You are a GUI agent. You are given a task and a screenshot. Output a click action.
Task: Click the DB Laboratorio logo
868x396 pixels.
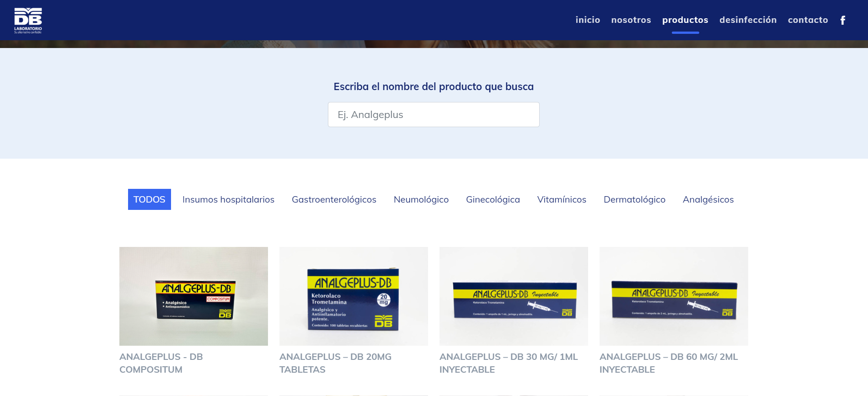click(x=28, y=21)
